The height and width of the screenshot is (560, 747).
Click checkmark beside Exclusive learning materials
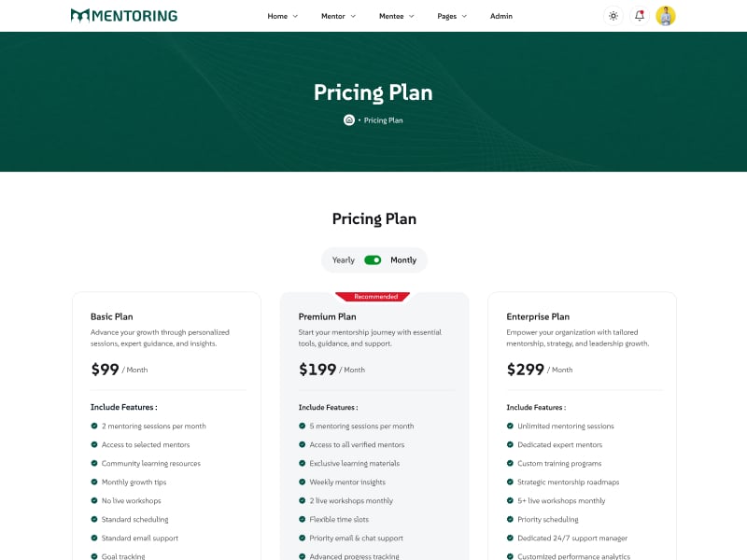click(302, 463)
